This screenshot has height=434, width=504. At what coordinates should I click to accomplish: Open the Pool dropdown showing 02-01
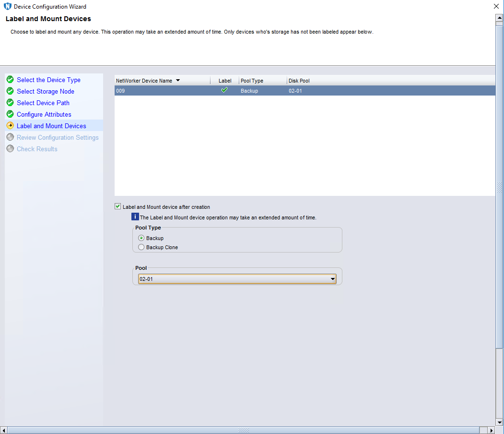(x=237, y=279)
